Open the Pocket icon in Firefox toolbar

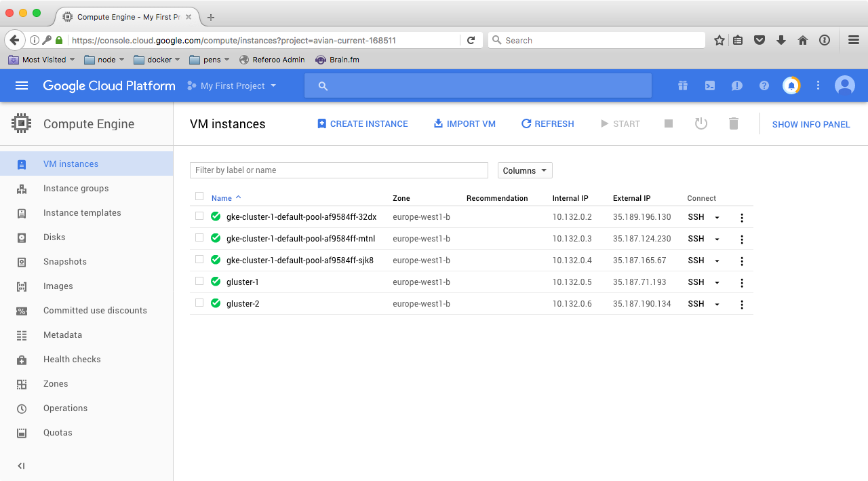pyautogui.click(x=759, y=40)
